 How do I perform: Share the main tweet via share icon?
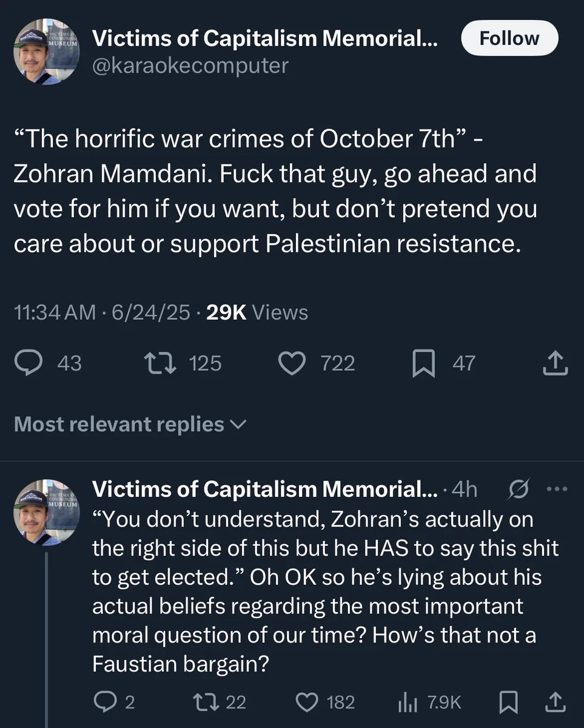[x=554, y=363]
